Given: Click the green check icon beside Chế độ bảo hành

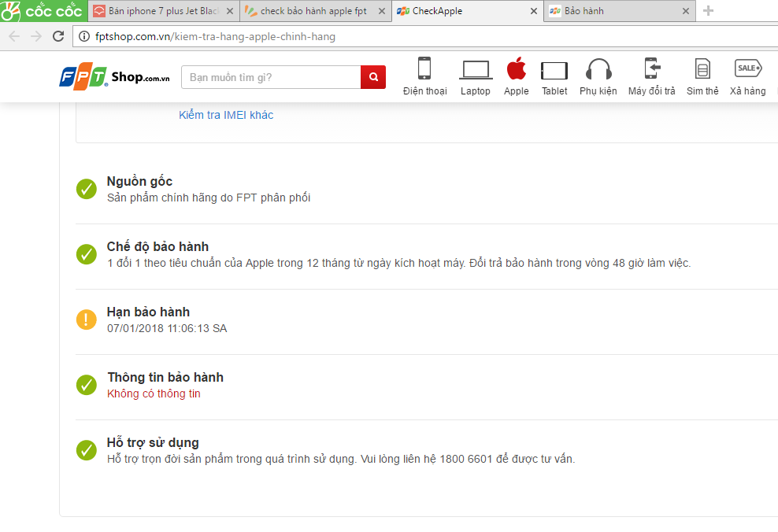Looking at the screenshot, I should [87, 254].
